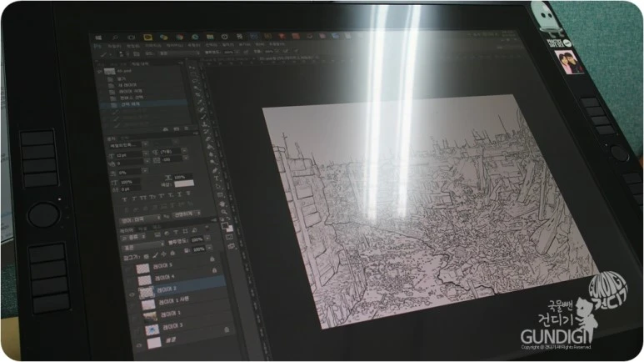Viewport: 644px width, 362px height.
Task: Select the Horizontal Type tool
Action: point(217,178)
